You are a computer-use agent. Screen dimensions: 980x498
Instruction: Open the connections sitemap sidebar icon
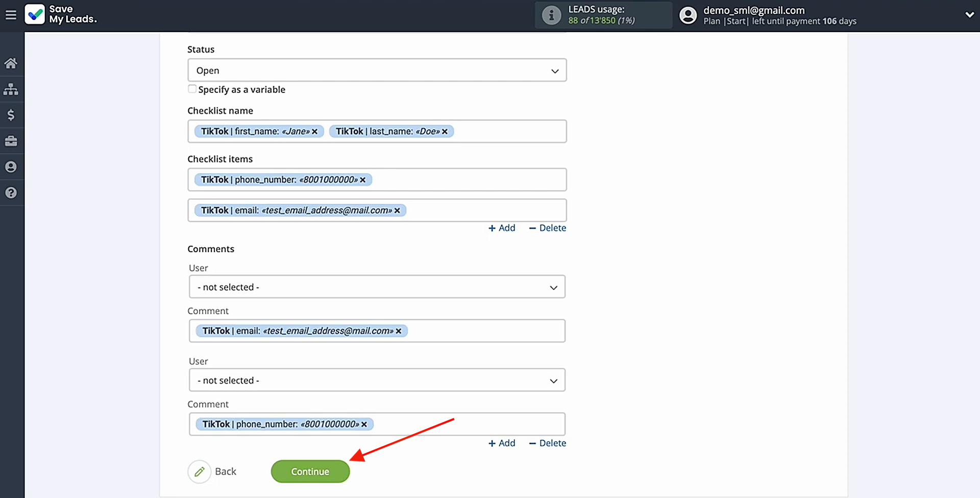[11, 89]
